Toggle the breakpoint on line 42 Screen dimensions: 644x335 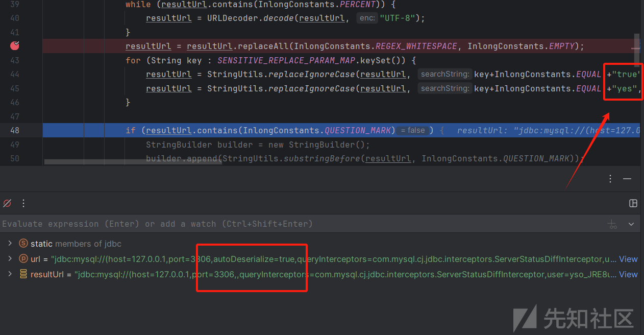point(15,45)
